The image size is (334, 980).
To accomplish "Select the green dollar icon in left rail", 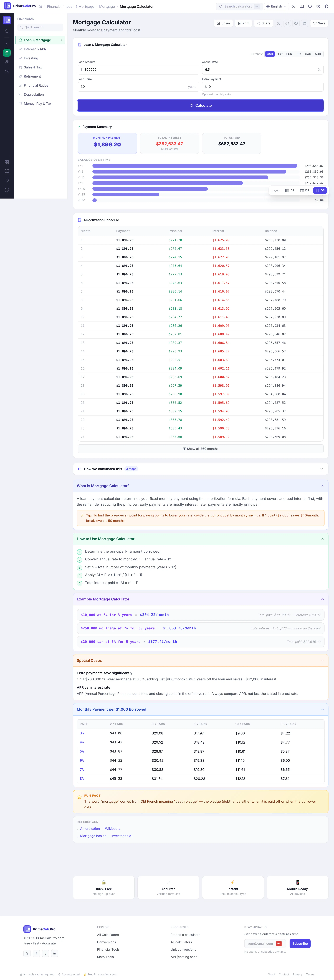I will point(7,53).
